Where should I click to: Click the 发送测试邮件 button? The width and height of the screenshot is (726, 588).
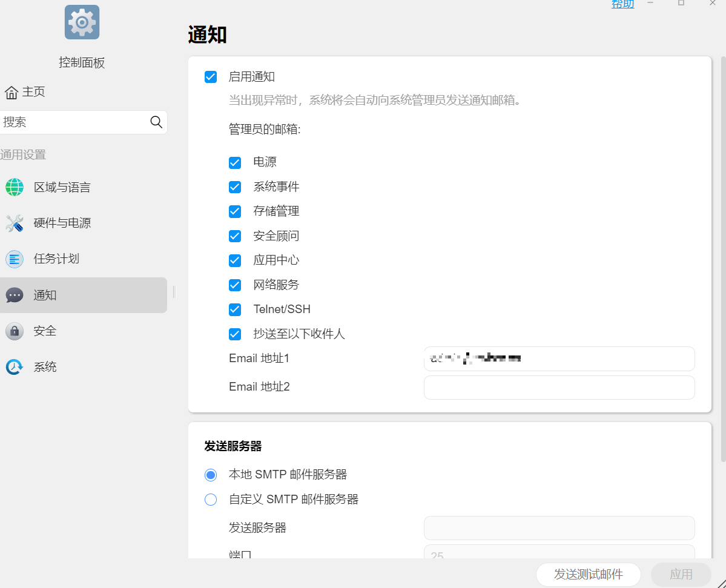coord(588,575)
